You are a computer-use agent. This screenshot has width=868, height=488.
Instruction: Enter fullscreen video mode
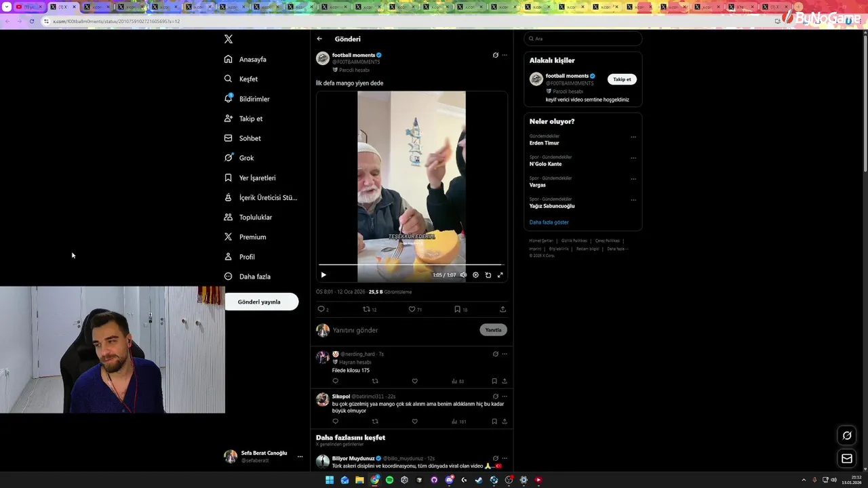pos(500,275)
